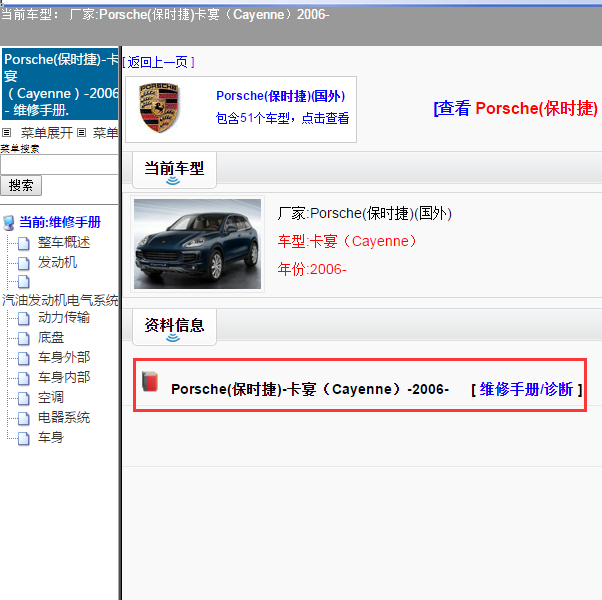Image resolution: width=602 pixels, height=600 pixels.
Task: Focus the 菜单搜索 input field
Action: 59,165
